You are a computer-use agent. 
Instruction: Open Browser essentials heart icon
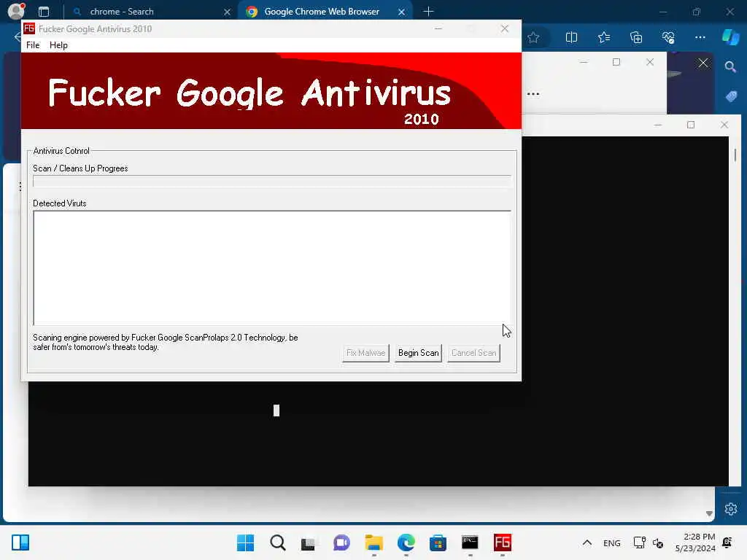(x=668, y=38)
